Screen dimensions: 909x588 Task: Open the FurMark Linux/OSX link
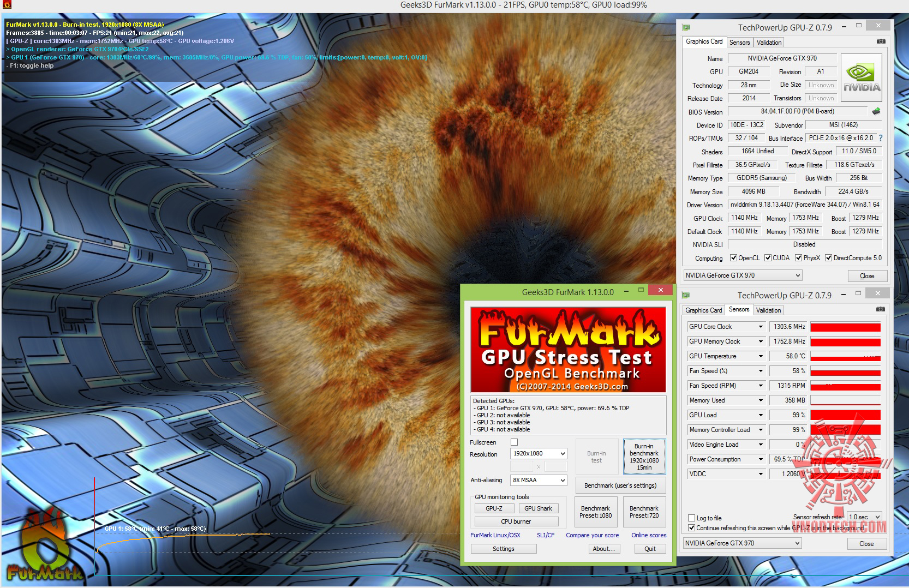point(495,535)
